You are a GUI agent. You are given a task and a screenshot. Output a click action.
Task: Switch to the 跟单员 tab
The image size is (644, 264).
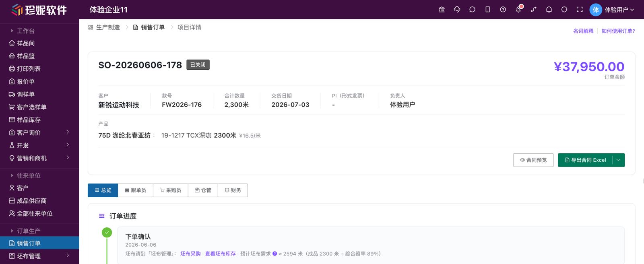click(x=136, y=190)
